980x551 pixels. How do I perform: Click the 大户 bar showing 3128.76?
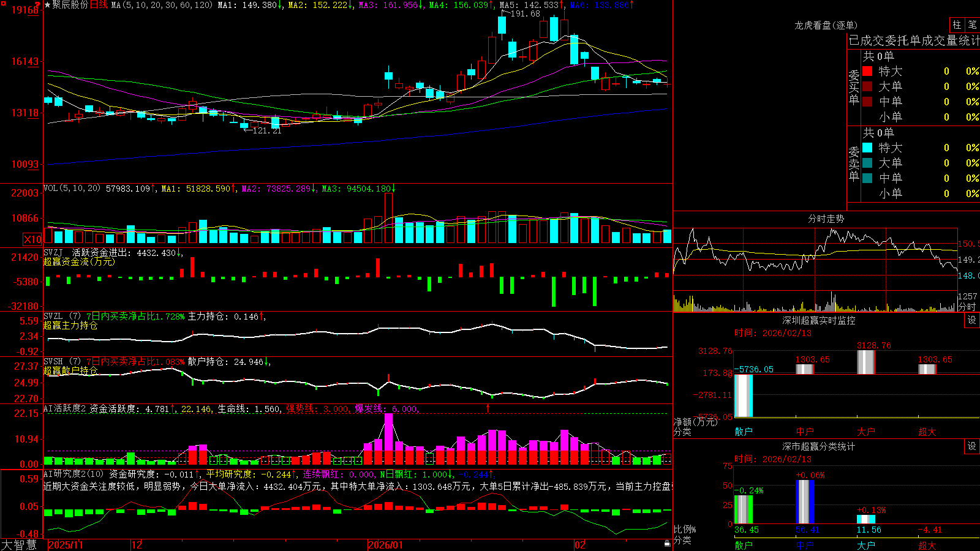(866, 362)
